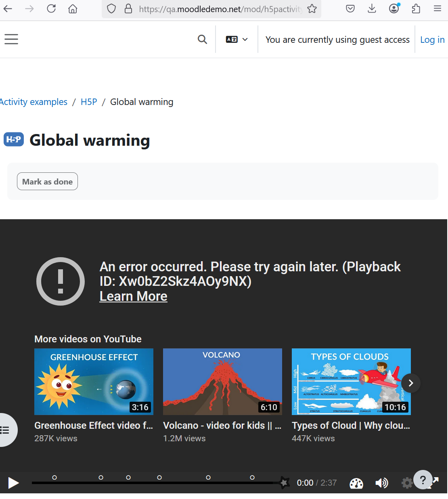
Task: Click the H5P activity icon beside the title
Action: pos(14,139)
